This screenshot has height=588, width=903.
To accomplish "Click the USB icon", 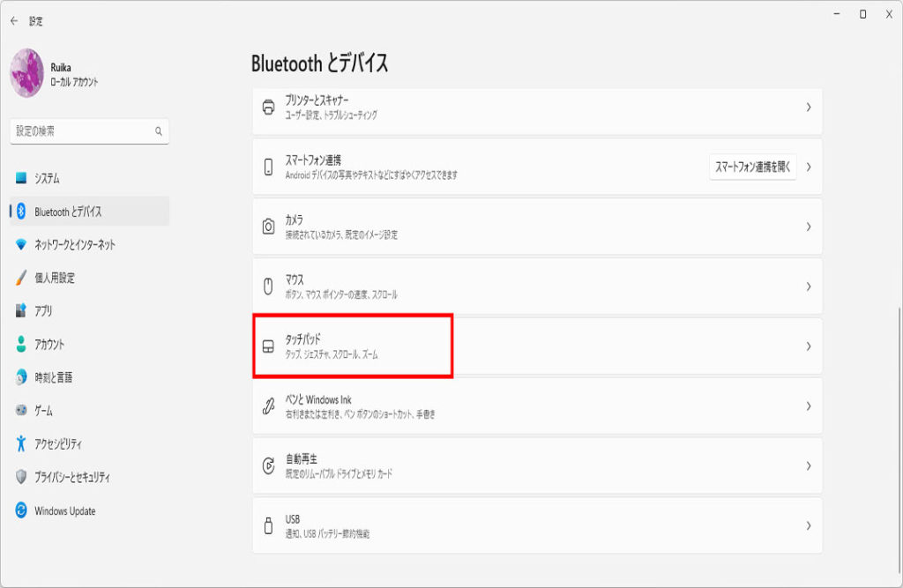I will pyautogui.click(x=269, y=525).
